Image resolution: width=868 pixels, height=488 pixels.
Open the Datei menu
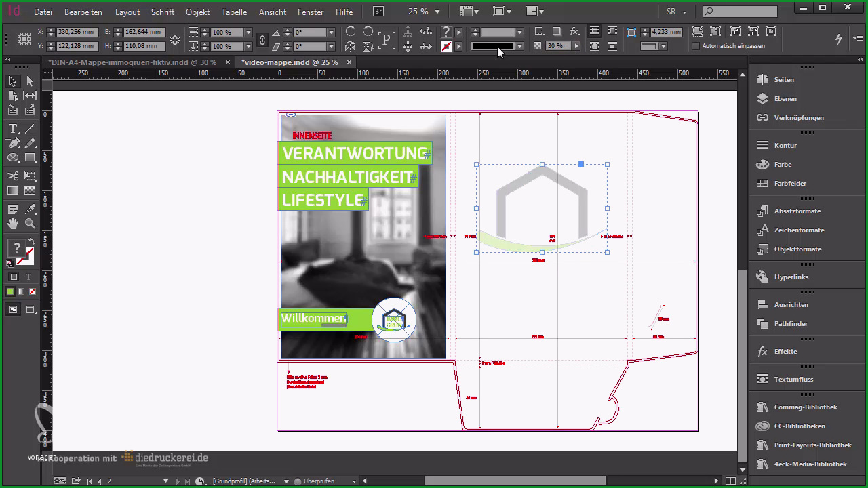[x=43, y=12]
